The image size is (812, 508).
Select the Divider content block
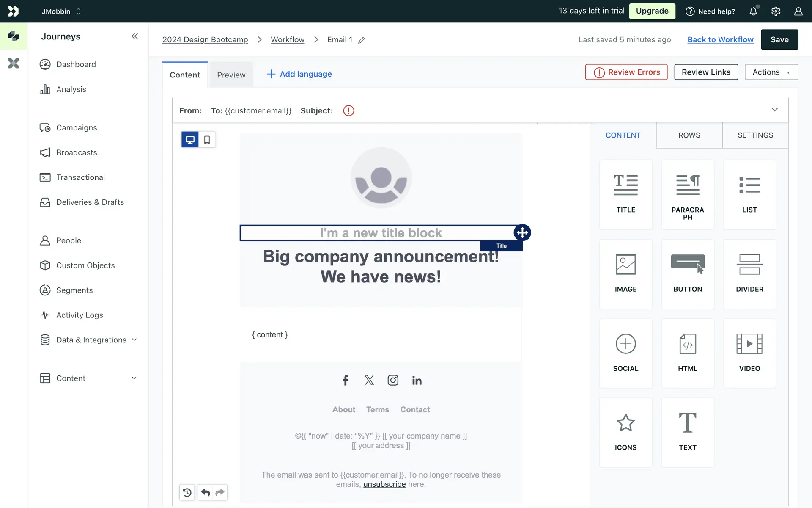pyautogui.click(x=749, y=274)
